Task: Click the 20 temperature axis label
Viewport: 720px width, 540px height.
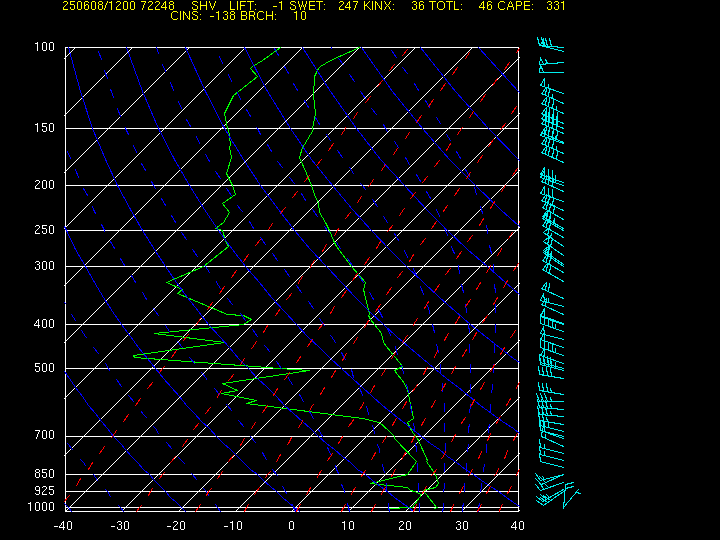Action: (405, 526)
